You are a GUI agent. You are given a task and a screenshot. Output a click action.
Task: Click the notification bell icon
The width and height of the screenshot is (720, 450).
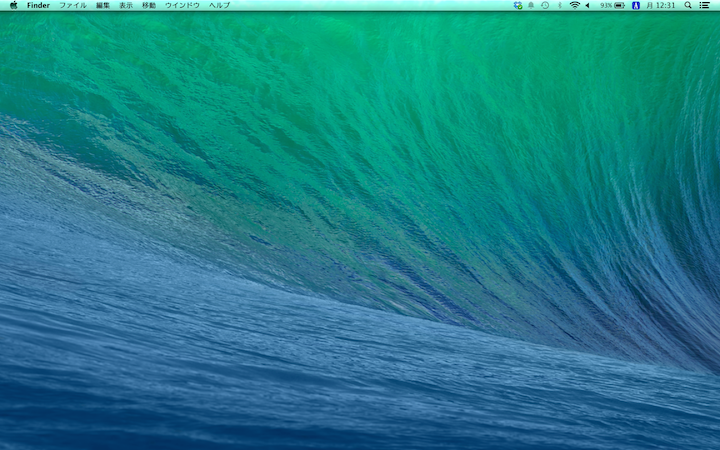(531, 5)
